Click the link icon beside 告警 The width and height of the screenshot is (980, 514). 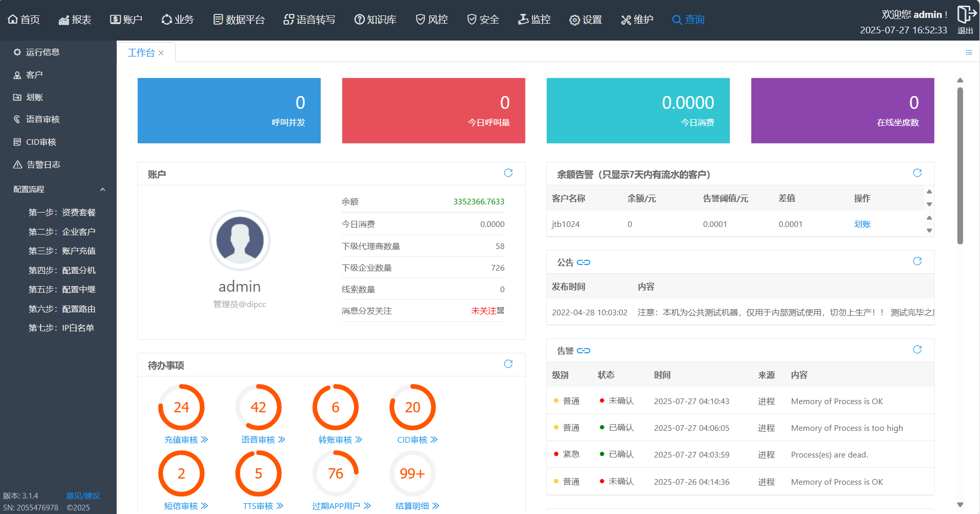(583, 351)
